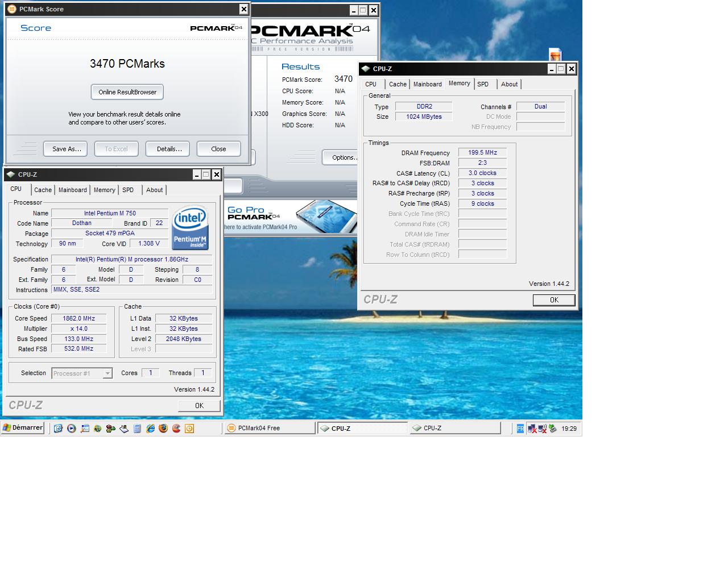Click the taskbar clock showing 19:29
This screenshot has height=582, width=728.
point(569,429)
